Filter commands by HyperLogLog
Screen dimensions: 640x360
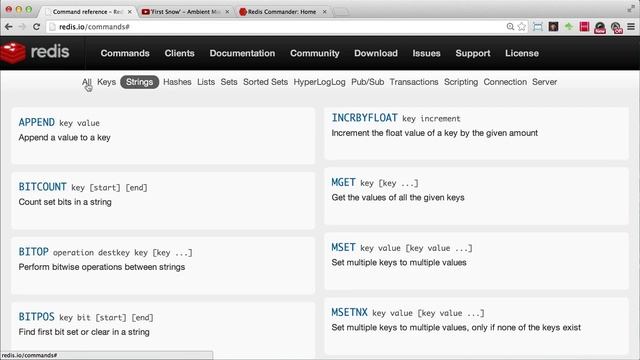point(319,82)
